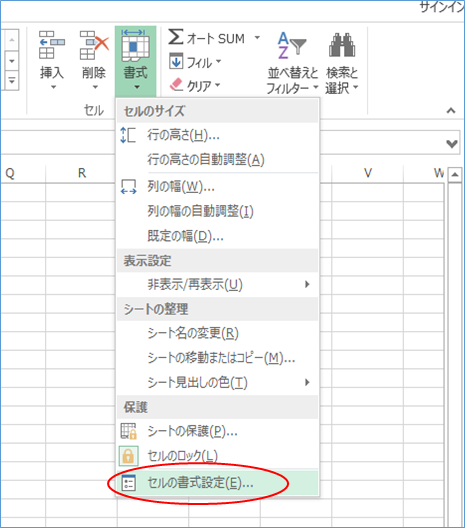Image resolution: width=465 pixels, height=528 pixels.
Task: Collapse the ribbon with the chevron
Action: point(451,110)
